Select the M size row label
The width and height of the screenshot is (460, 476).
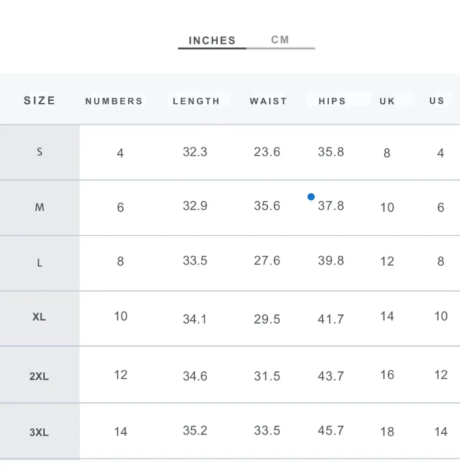tap(40, 208)
